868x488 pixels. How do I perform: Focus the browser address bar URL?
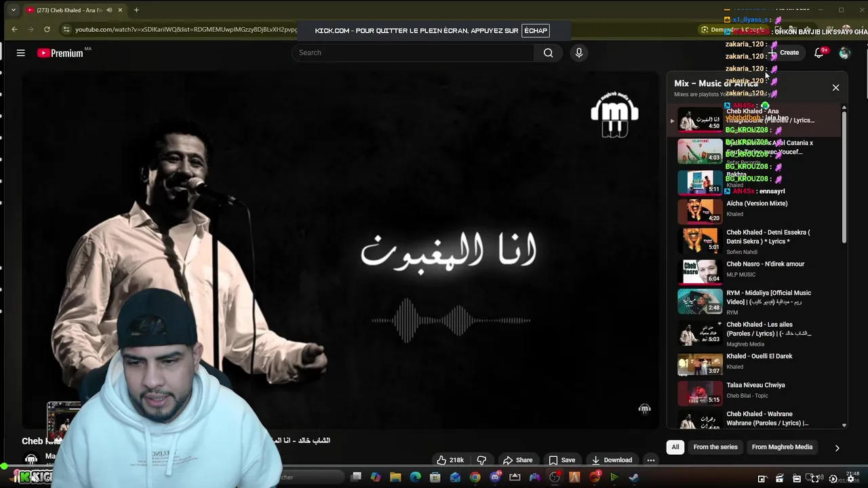click(x=186, y=30)
